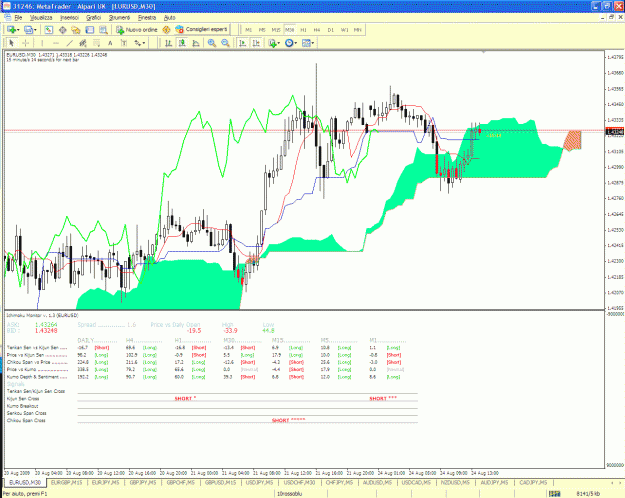625x498 pixels.
Task: Open the Navigator folder icon
Action: pos(76,30)
